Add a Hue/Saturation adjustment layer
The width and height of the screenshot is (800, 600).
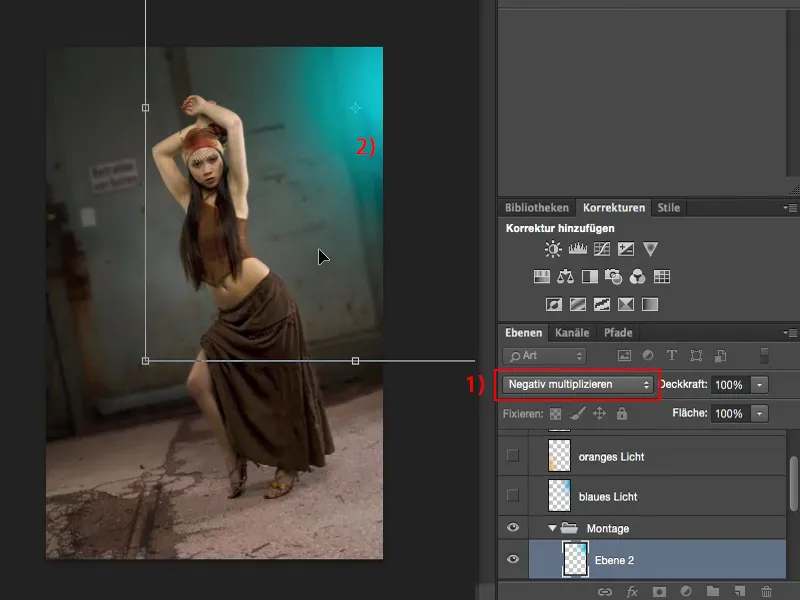(x=542, y=277)
